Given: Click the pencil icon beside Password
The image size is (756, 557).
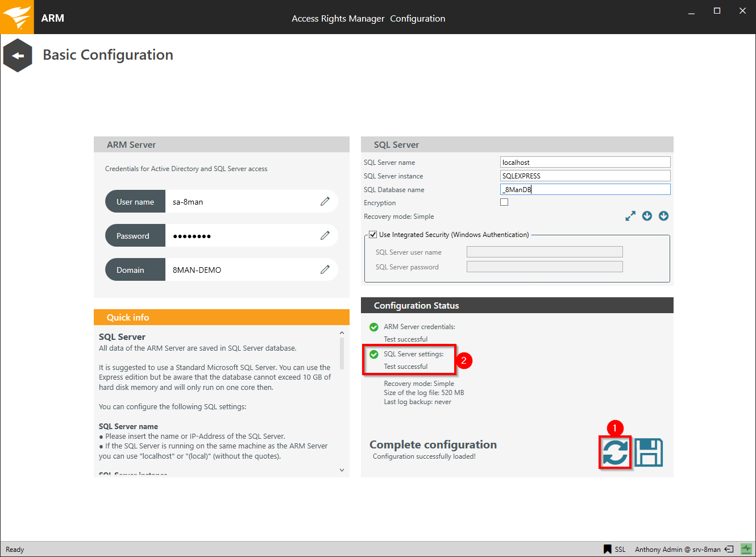Looking at the screenshot, I should (x=325, y=235).
